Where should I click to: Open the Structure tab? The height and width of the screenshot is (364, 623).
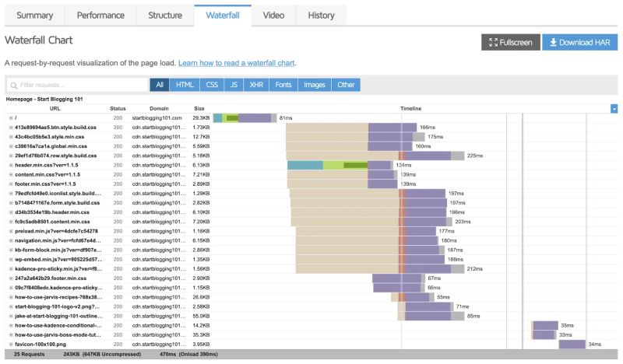[164, 15]
